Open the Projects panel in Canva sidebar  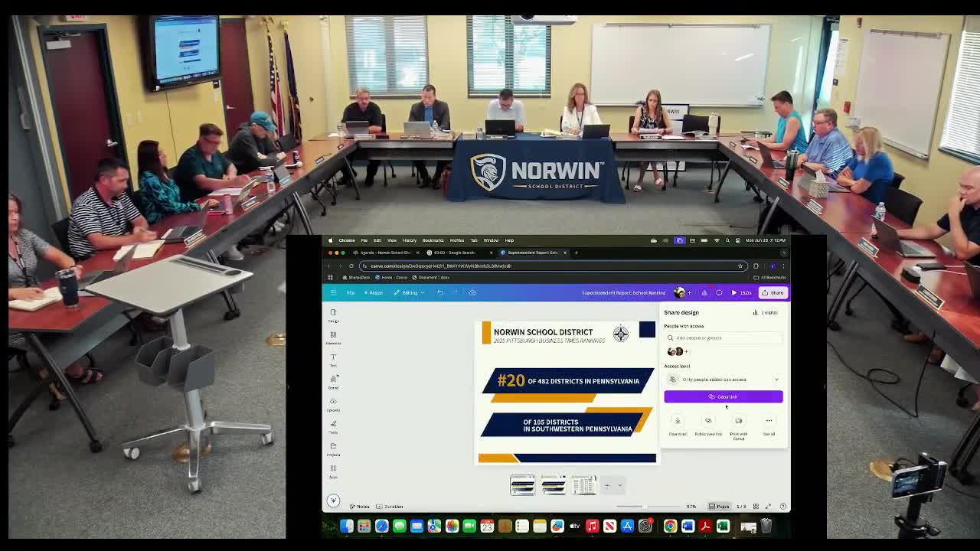click(333, 448)
